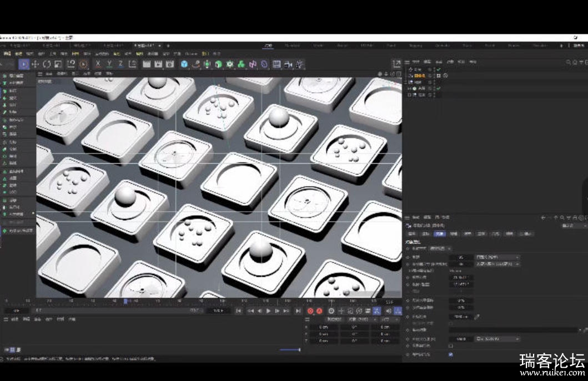Screen dimensions: 588x381
Task: Click the red Record keyframe button
Action: coord(310,311)
